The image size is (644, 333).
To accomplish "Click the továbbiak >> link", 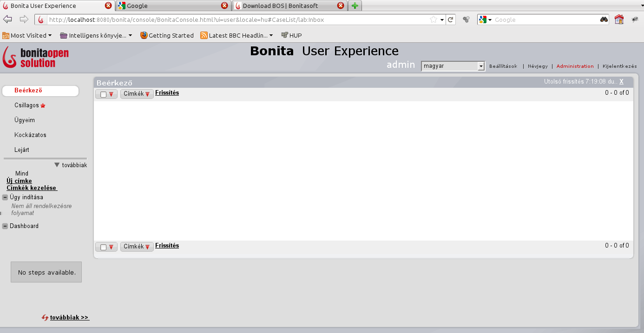I will 70,318.
